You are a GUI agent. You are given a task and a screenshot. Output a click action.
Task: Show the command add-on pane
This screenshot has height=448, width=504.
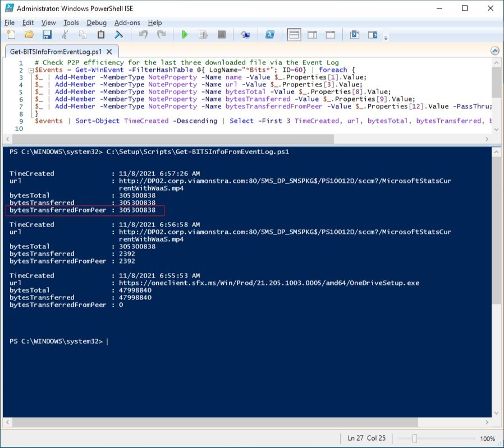pyautogui.click(x=373, y=34)
